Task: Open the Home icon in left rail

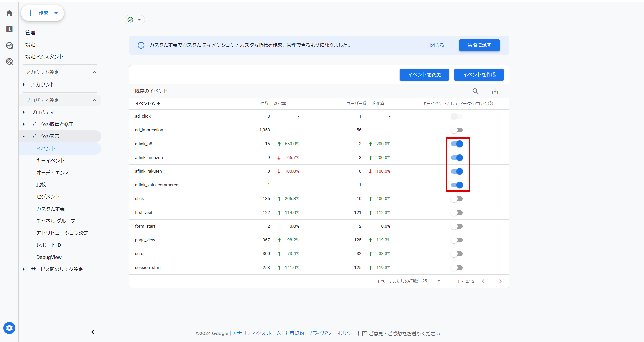Action: (x=9, y=13)
